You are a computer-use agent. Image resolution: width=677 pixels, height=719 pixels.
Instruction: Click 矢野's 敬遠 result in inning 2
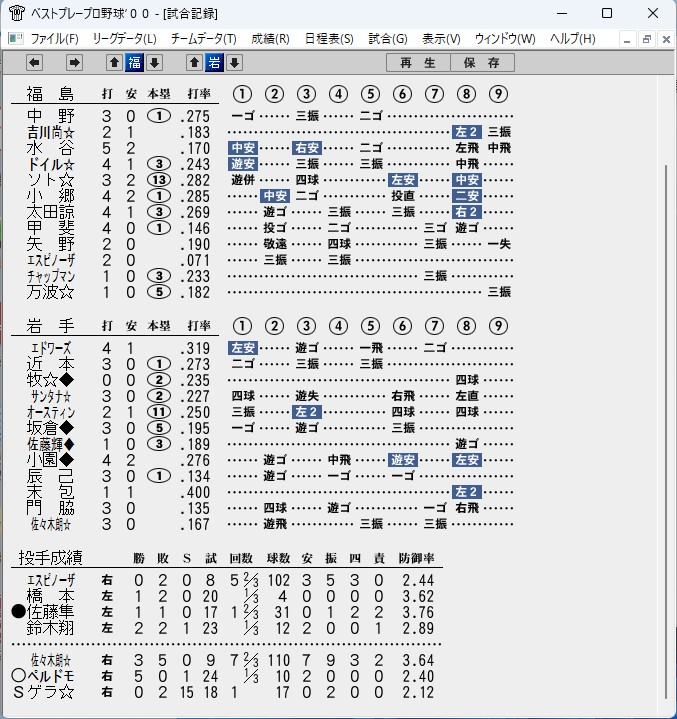tap(275, 244)
